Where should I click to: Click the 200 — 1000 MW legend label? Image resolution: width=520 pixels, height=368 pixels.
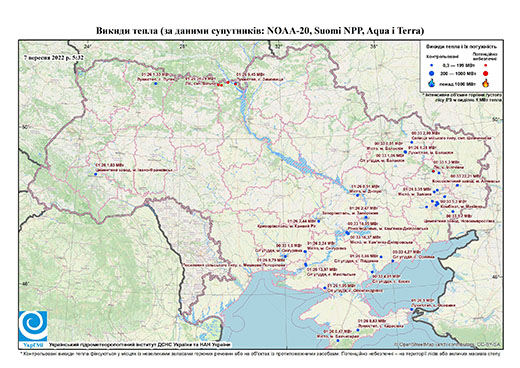(457, 73)
